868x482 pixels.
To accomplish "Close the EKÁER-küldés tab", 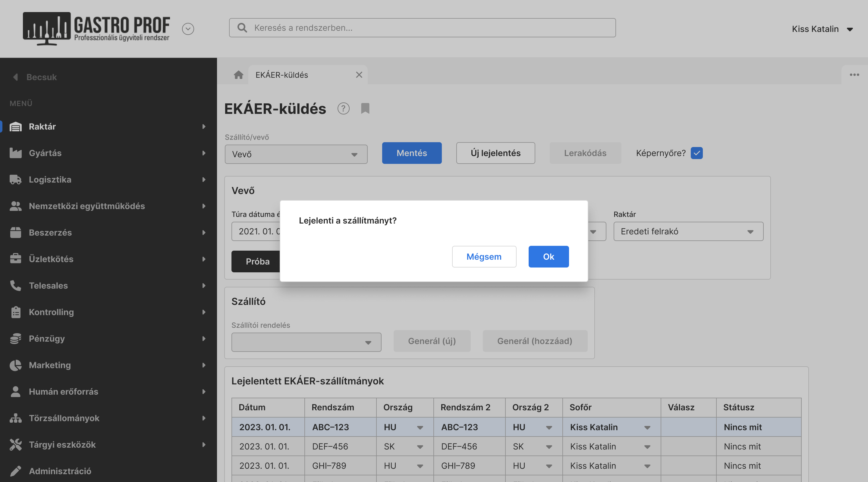I will click(x=359, y=75).
